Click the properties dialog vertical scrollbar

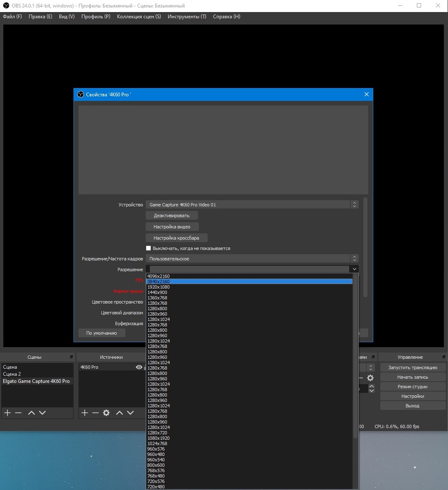(365, 247)
